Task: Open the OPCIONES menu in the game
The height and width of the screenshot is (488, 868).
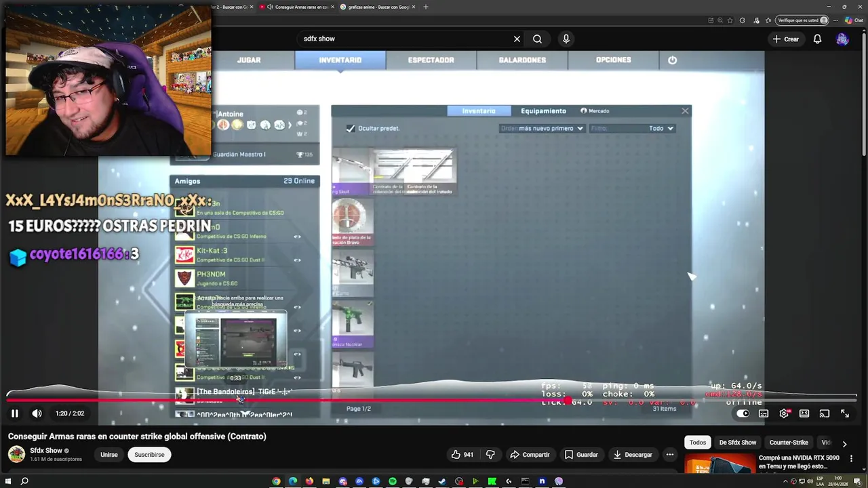Action: tap(613, 60)
